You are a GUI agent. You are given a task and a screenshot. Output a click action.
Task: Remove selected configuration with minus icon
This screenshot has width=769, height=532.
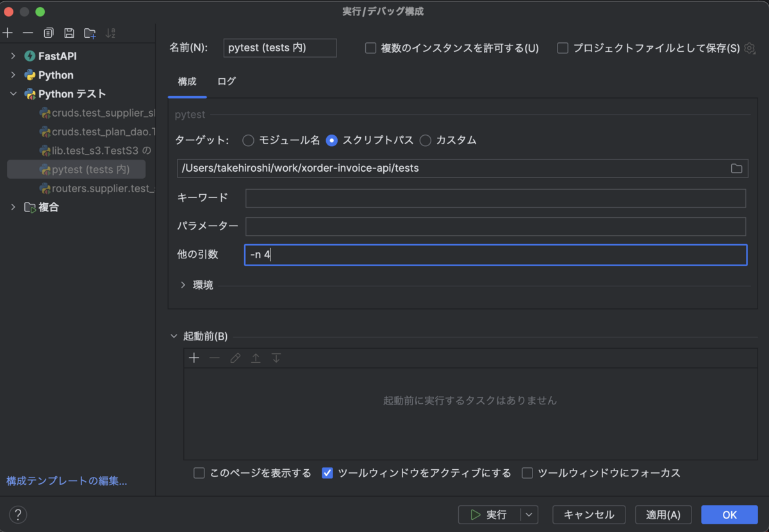click(28, 33)
